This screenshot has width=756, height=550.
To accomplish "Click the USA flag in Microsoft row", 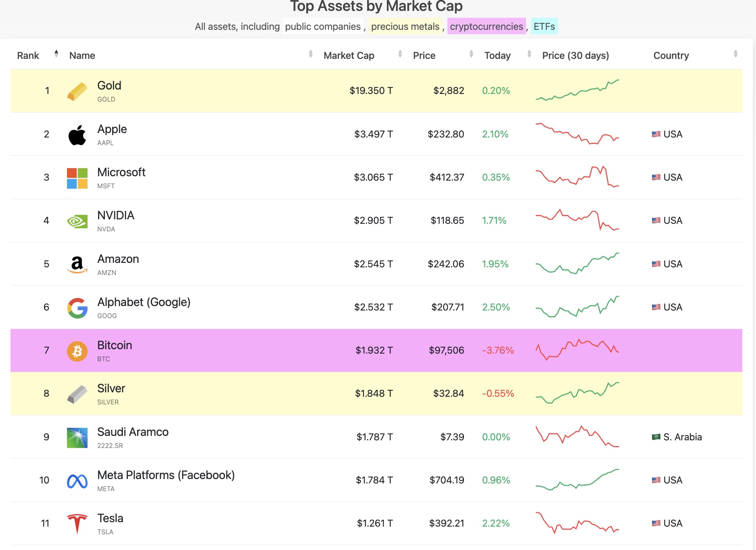I will pyautogui.click(x=656, y=177).
